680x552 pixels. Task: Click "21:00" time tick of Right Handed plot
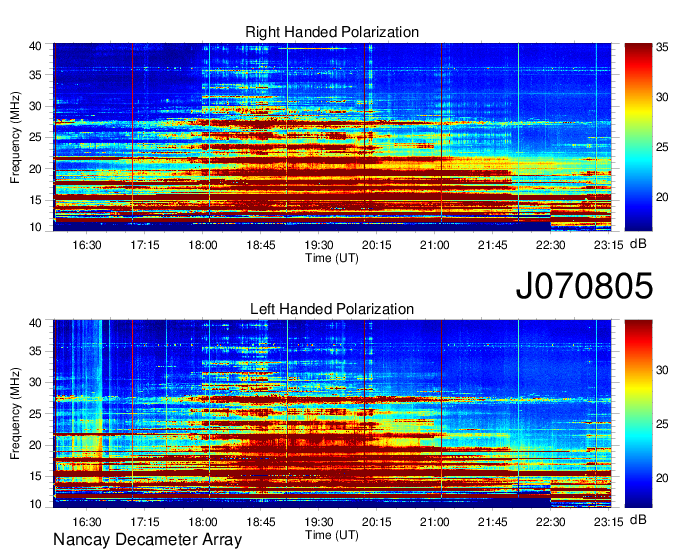[x=435, y=245]
